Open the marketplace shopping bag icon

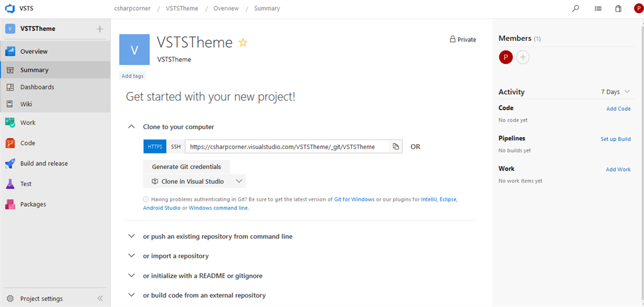tap(618, 9)
